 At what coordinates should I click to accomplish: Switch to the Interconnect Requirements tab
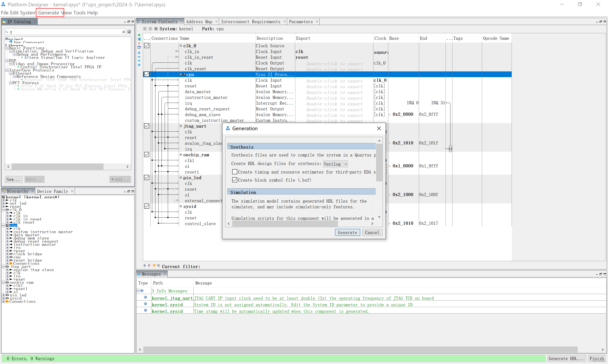pyautogui.click(x=251, y=22)
